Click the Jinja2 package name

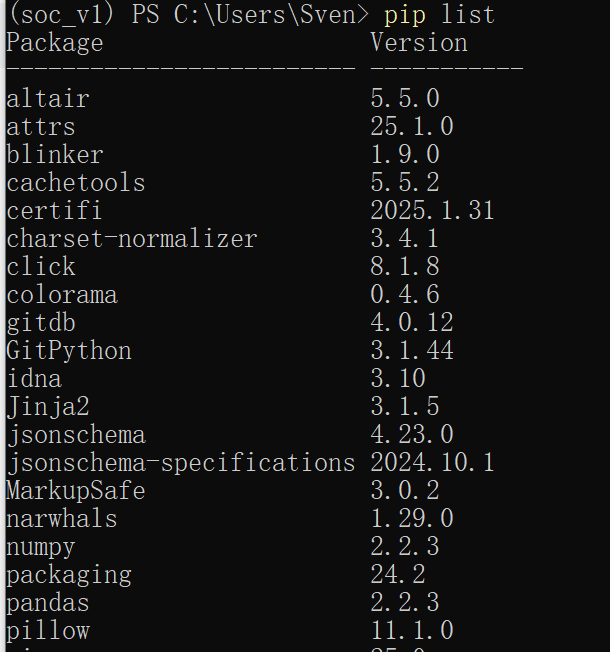[48, 407]
